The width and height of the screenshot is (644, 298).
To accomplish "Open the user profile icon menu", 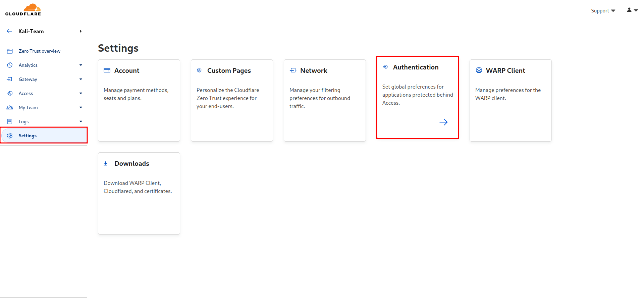I will (632, 10).
